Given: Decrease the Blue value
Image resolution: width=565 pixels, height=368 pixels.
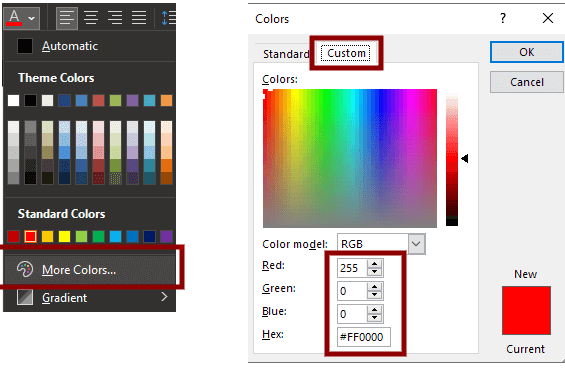Looking at the screenshot, I should (x=375, y=318).
